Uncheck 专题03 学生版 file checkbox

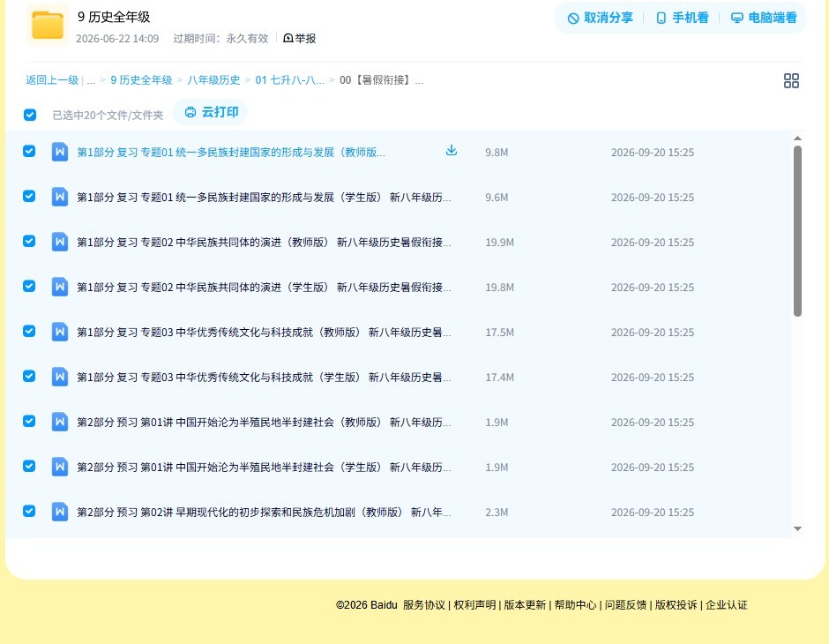coord(29,376)
